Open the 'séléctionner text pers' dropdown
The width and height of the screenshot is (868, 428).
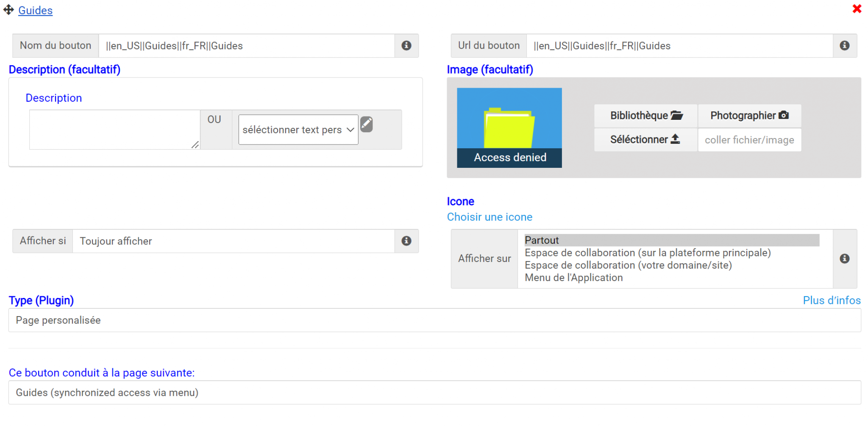298,130
